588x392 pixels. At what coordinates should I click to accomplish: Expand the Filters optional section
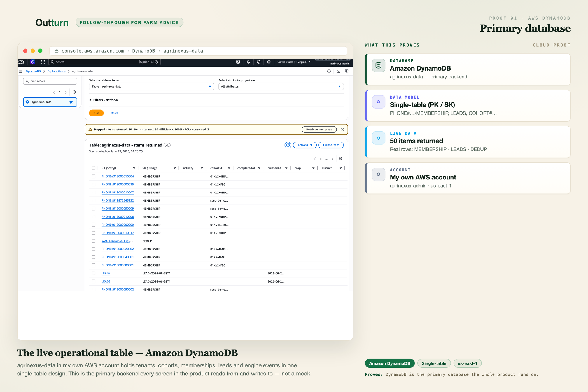(x=104, y=100)
